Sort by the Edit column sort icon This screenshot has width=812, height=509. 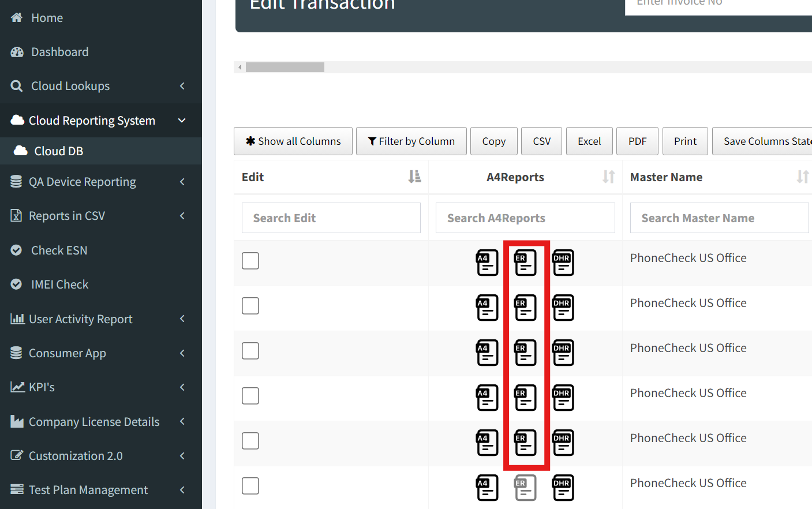[414, 177]
